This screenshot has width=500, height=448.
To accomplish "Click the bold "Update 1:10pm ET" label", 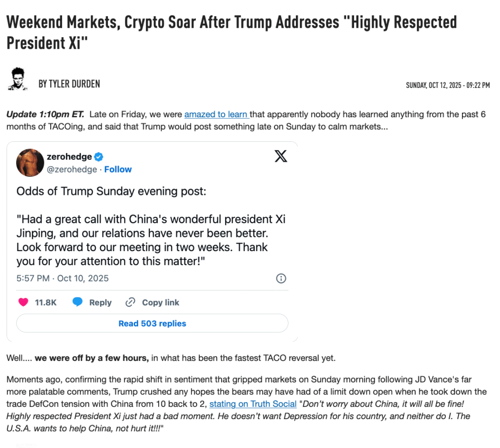I will tap(45, 114).
